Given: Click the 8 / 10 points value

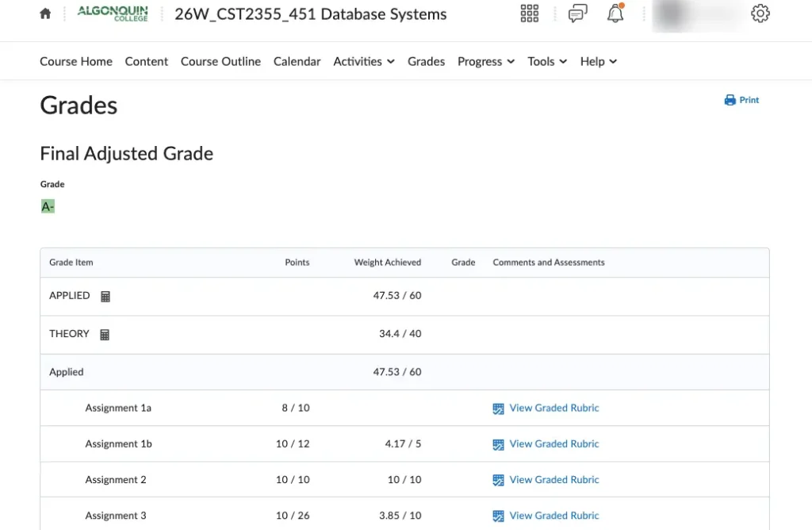Looking at the screenshot, I should click(296, 408).
